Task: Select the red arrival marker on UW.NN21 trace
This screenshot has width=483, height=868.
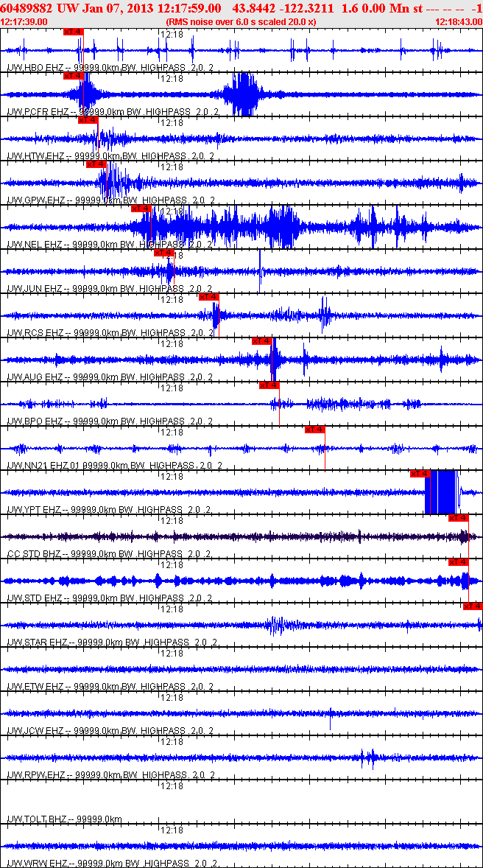Action: pos(315,430)
